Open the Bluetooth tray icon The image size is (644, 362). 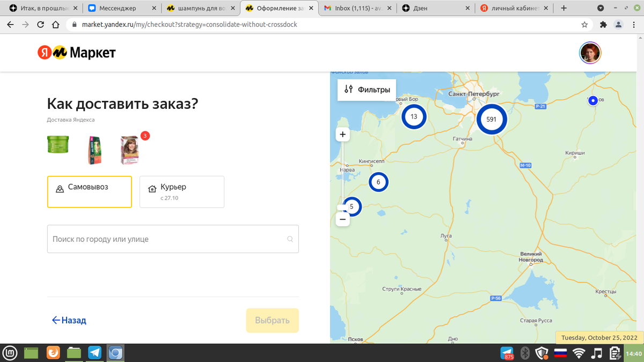pyautogui.click(x=526, y=353)
